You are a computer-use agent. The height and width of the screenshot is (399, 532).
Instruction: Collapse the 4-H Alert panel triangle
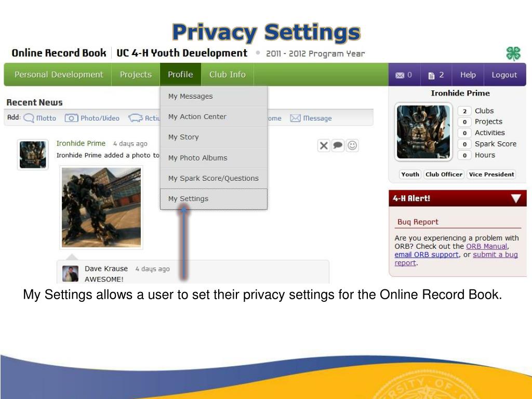[516, 198]
